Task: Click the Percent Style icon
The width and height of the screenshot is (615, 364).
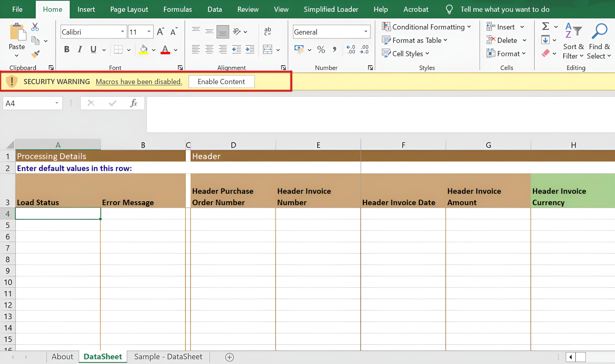Action: click(321, 50)
